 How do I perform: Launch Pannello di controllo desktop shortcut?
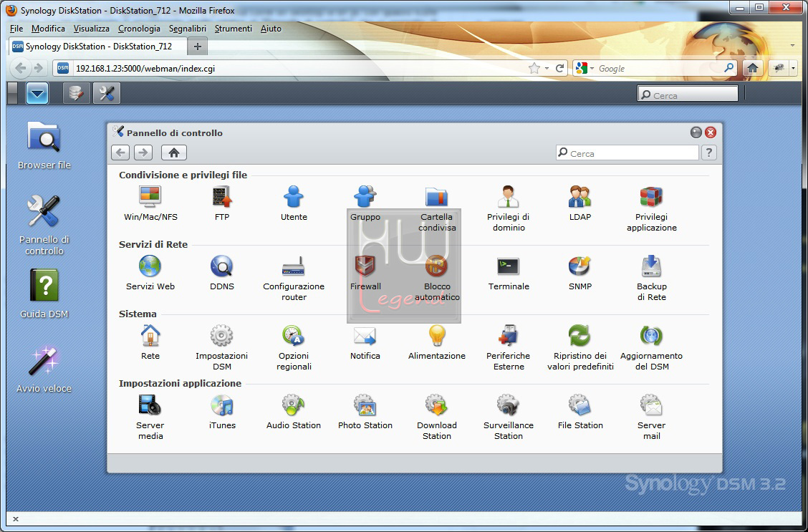pos(44,225)
